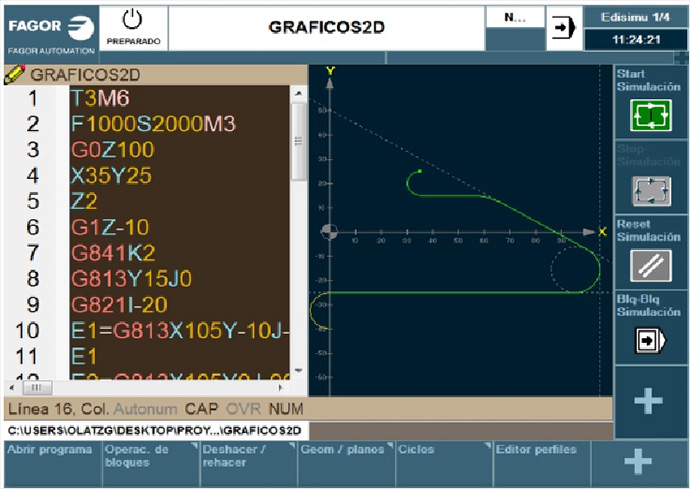Screen dimensions: 690x489
Task: Click the horizontal scrollbar thumb
Action: click(37, 388)
